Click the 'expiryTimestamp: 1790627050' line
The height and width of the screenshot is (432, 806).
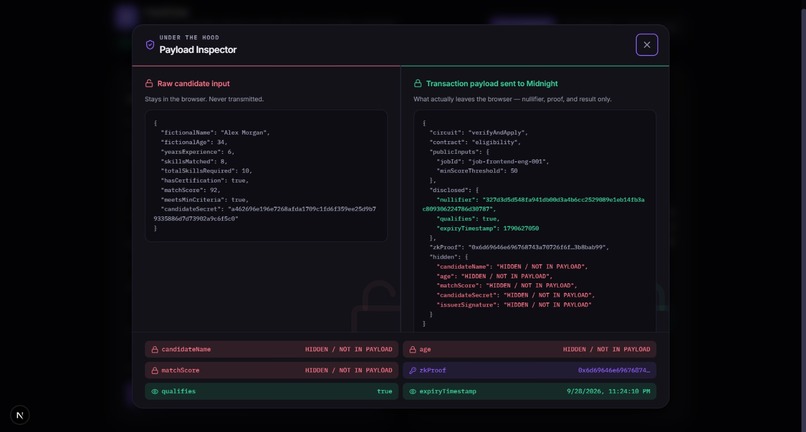pyautogui.click(x=487, y=228)
